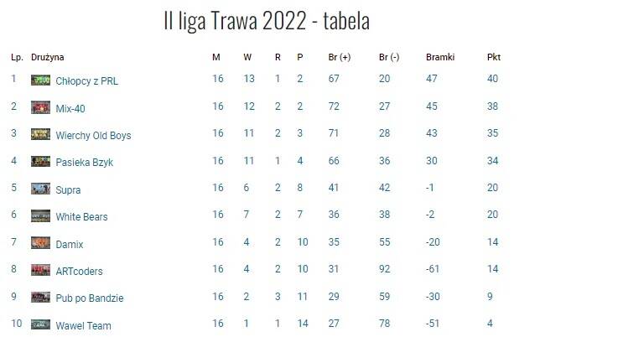Click the Drużyna column header
This screenshot has height=337, width=644.
(x=47, y=57)
